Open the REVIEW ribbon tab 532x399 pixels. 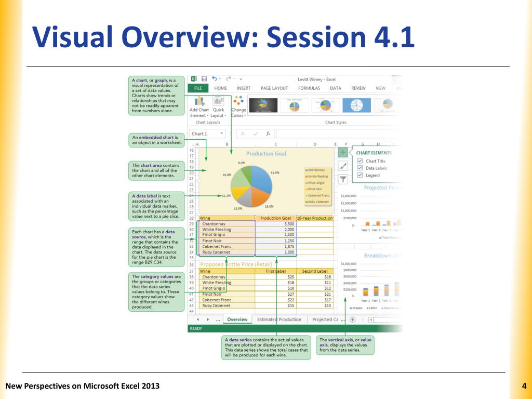(358, 88)
